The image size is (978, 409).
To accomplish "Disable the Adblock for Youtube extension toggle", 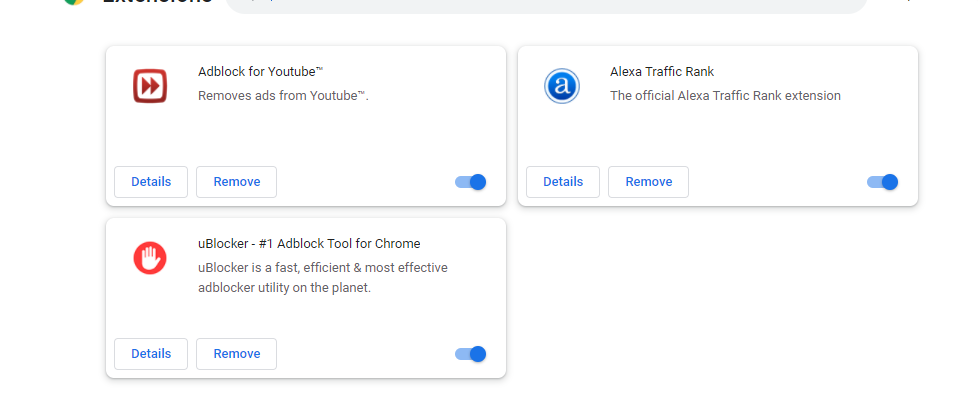I will pyautogui.click(x=471, y=182).
